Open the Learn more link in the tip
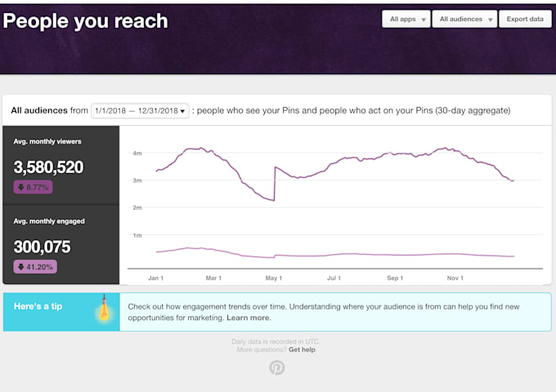 [x=249, y=318]
